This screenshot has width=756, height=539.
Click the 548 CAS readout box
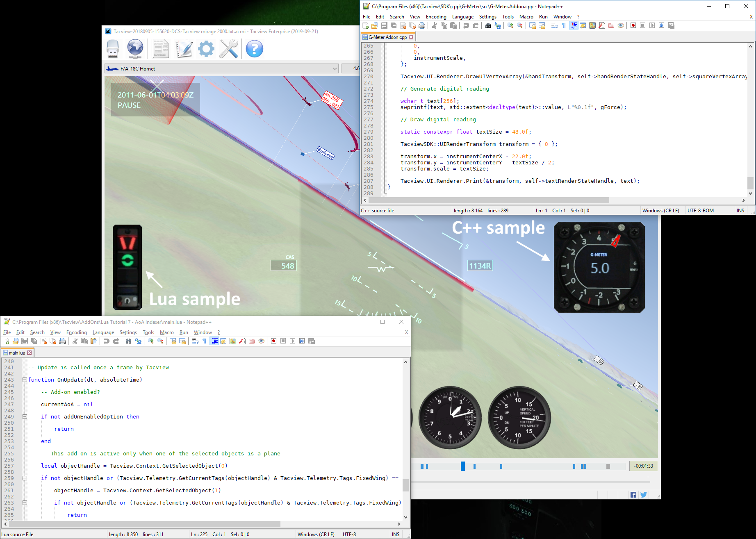tap(283, 266)
